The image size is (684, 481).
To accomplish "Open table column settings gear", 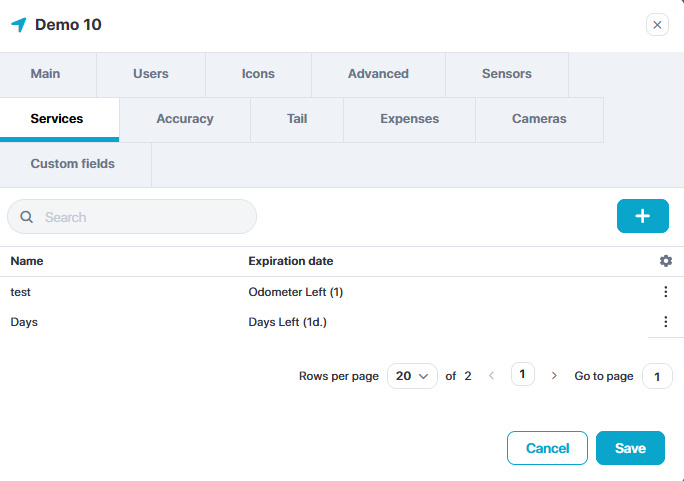I will coord(666,261).
